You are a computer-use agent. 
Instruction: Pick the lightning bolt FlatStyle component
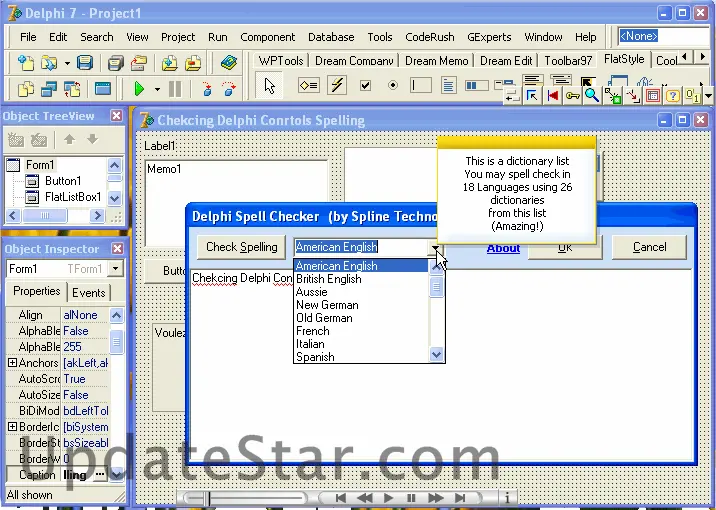click(x=337, y=85)
